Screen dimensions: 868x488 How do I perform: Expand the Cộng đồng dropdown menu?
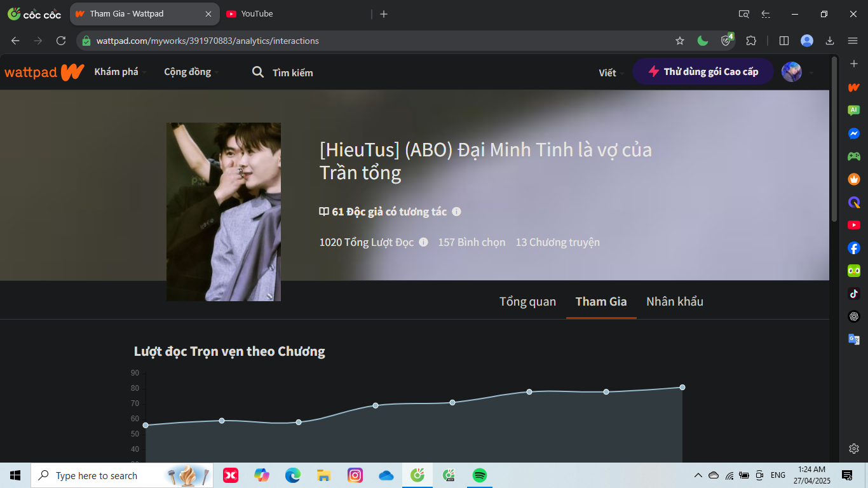tap(191, 72)
